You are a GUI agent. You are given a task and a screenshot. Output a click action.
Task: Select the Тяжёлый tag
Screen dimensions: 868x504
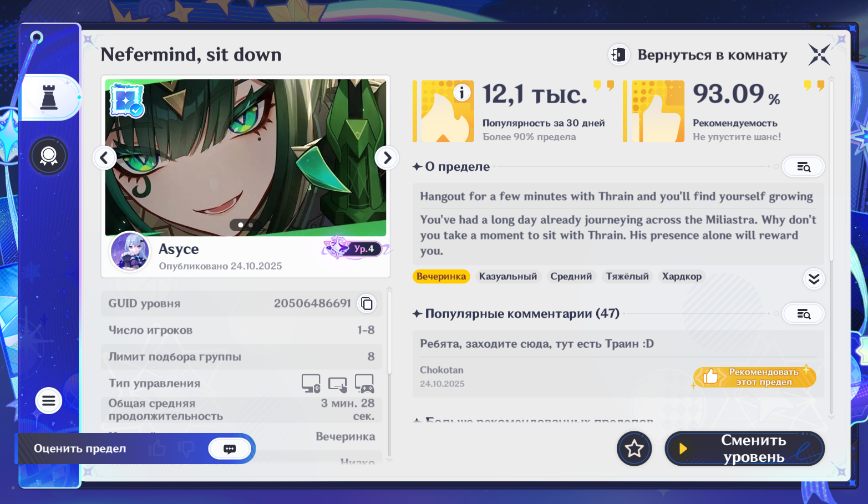[627, 276]
